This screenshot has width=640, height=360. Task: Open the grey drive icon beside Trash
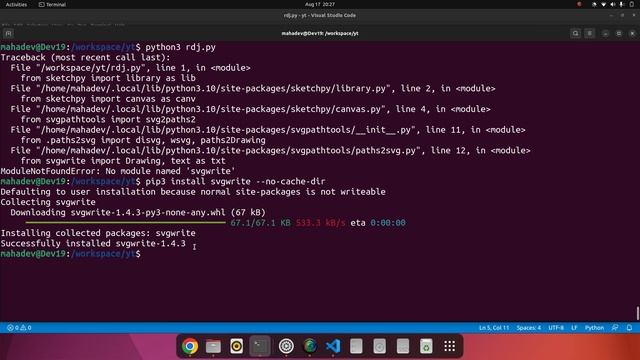click(x=403, y=346)
